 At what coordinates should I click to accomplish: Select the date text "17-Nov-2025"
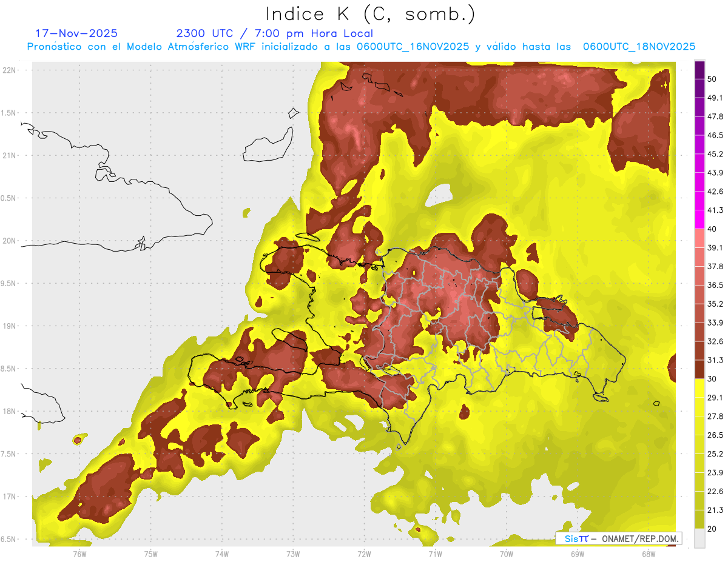pyautogui.click(x=76, y=33)
